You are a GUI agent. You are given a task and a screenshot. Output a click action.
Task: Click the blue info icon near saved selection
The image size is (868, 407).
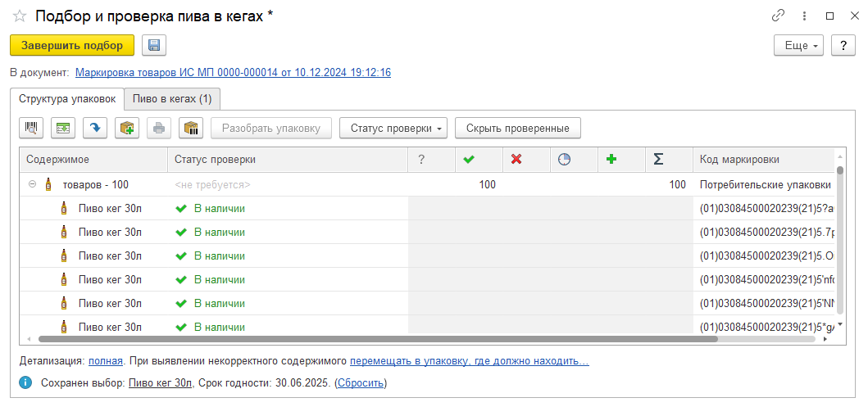coord(25,382)
